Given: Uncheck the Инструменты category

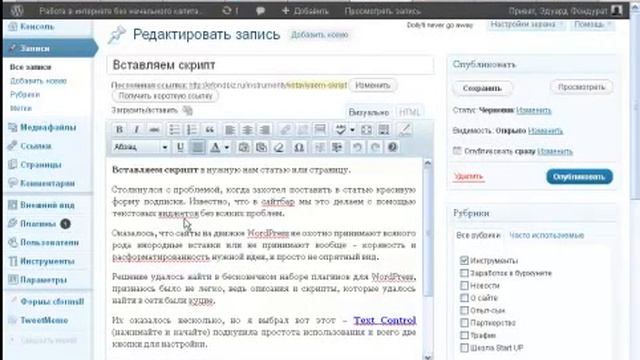Looking at the screenshot, I should (x=464, y=260).
